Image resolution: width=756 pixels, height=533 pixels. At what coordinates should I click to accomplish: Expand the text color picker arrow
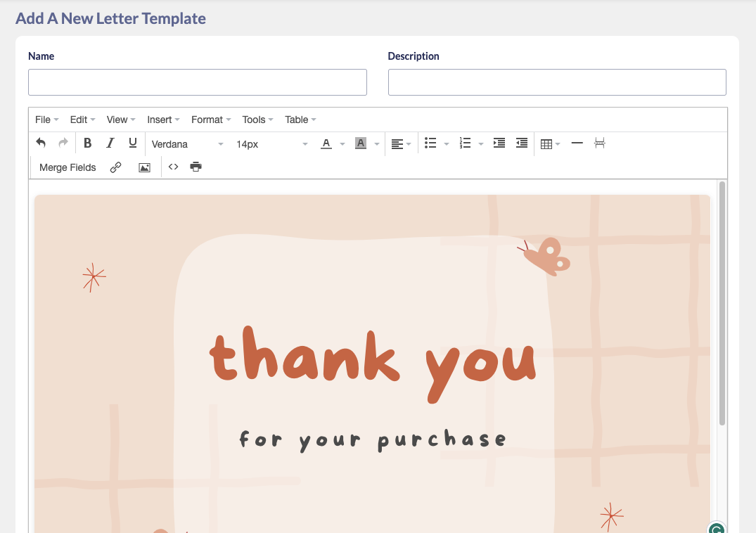point(342,144)
